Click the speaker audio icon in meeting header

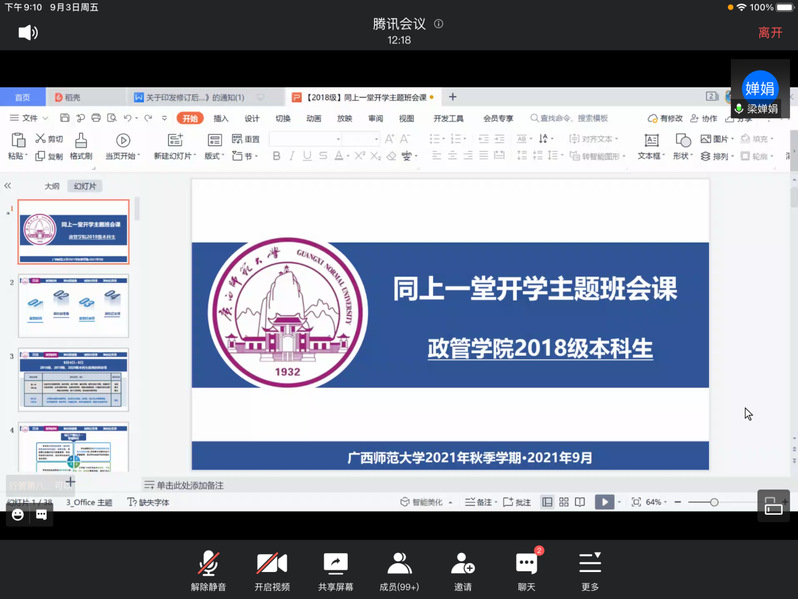click(x=28, y=33)
